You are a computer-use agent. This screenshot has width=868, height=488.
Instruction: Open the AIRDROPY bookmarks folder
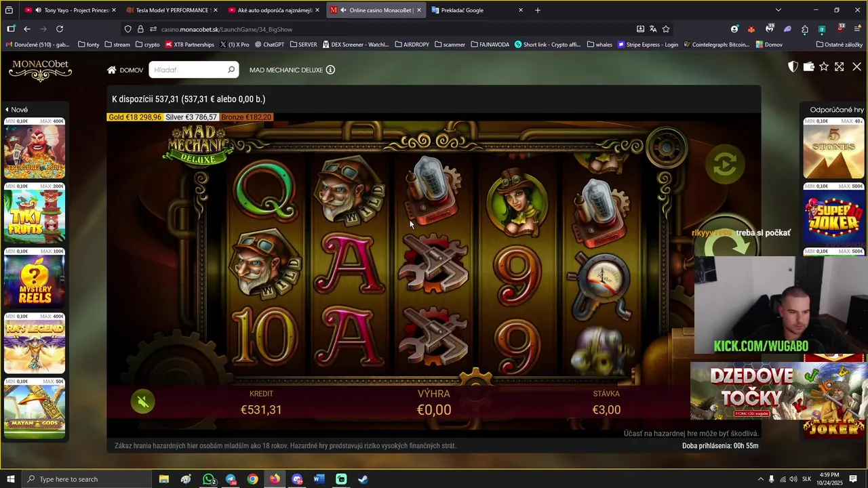coord(412,45)
